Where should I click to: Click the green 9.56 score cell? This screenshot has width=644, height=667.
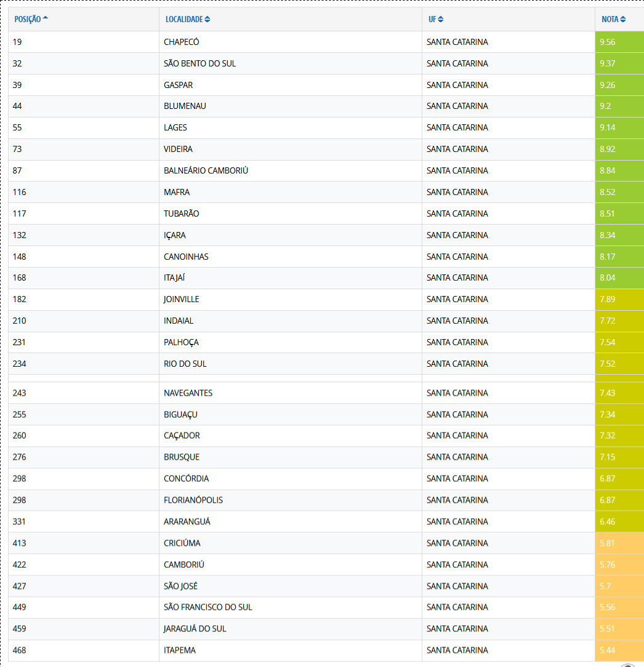point(608,42)
